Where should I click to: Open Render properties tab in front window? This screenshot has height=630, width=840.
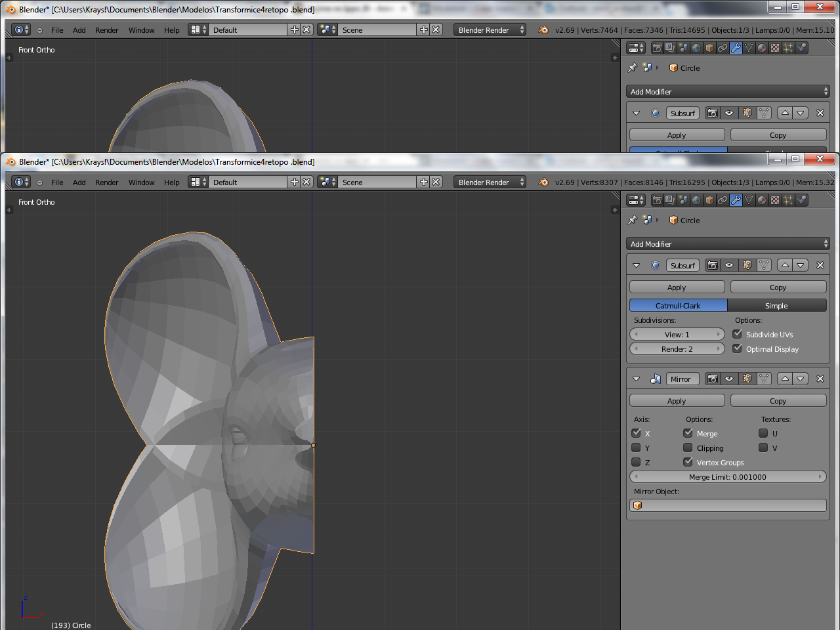coord(657,200)
